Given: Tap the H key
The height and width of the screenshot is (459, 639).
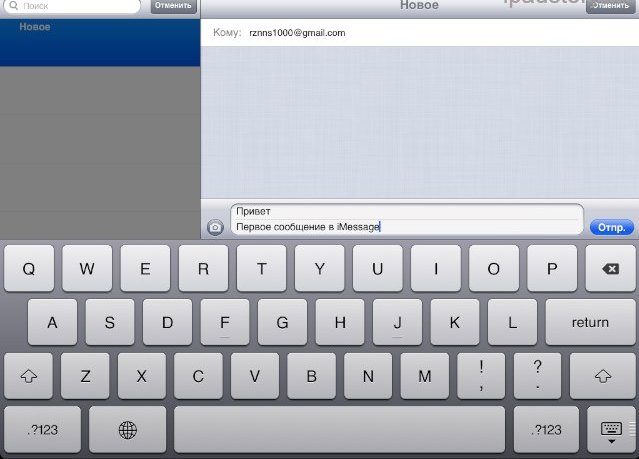Looking at the screenshot, I should tap(340, 322).
